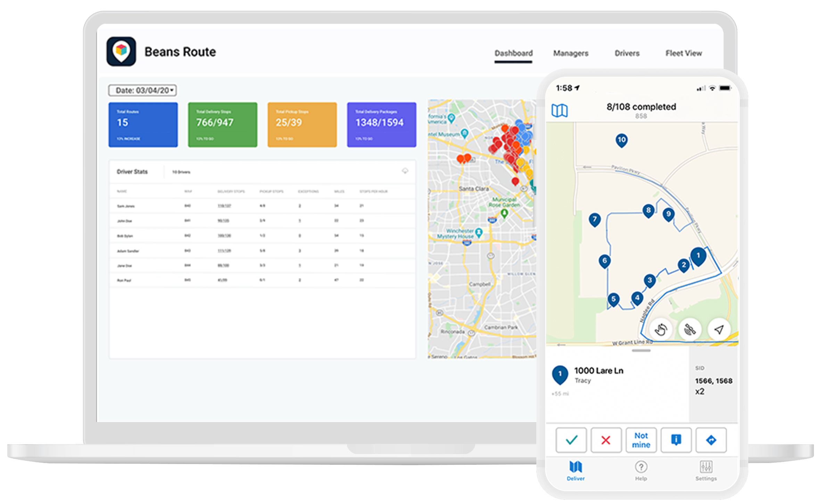Click the Intel Museum marker on map
Screen dimensions: 824x504
(464, 133)
